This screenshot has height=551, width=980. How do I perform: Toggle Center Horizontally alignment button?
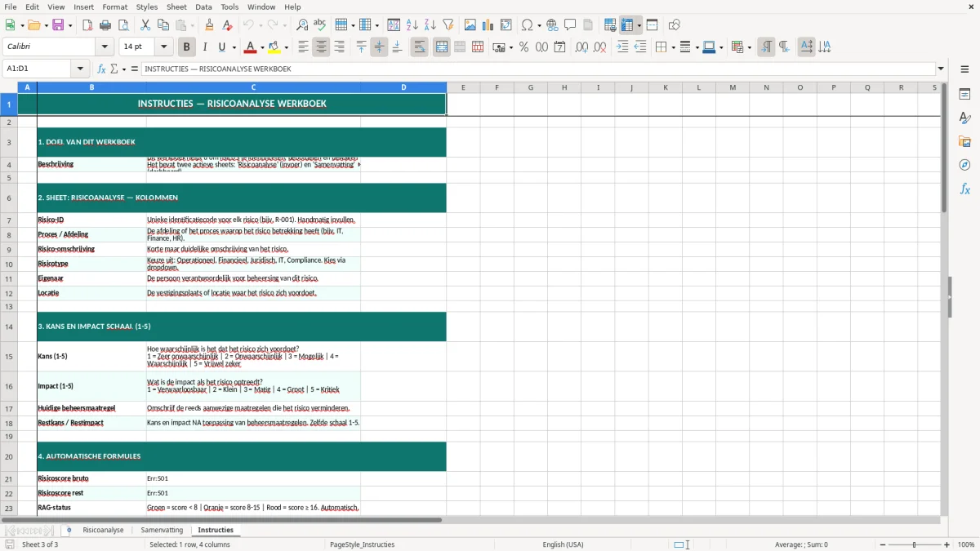click(321, 47)
